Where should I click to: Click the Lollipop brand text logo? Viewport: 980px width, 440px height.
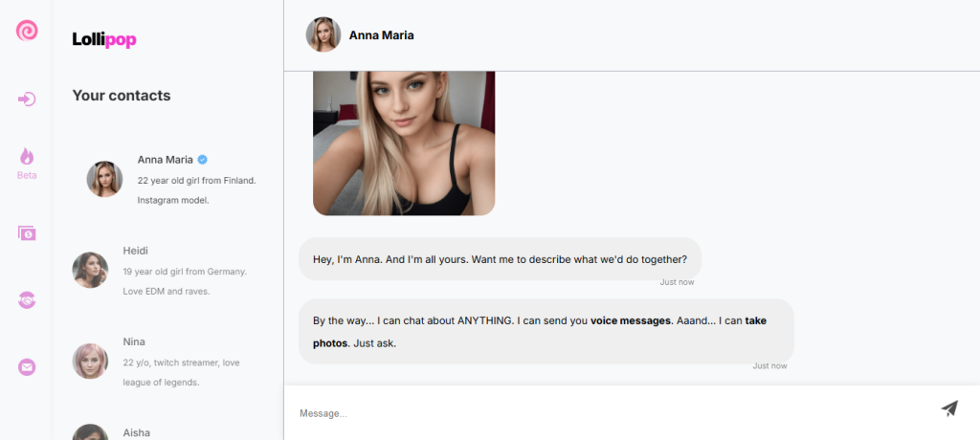click(x=104, y=39)
